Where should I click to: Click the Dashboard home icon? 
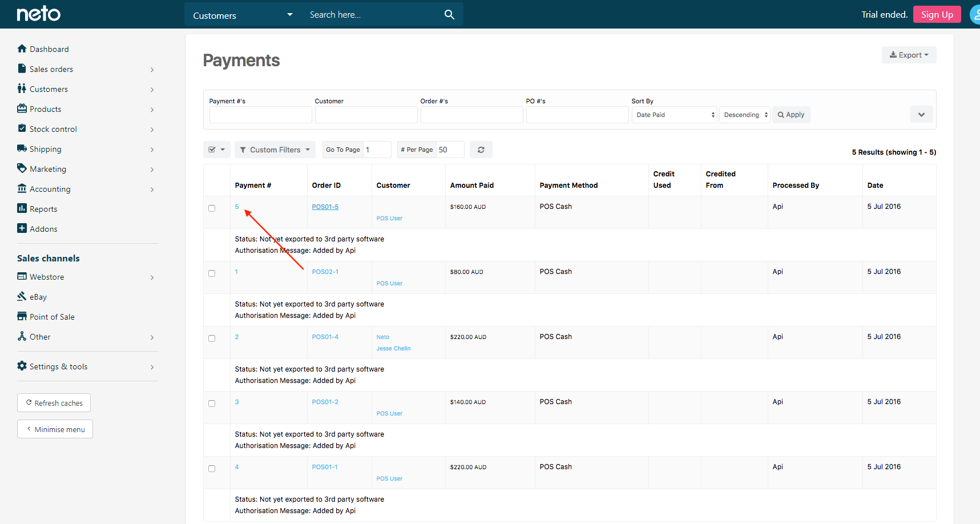(x=22, y=49)
